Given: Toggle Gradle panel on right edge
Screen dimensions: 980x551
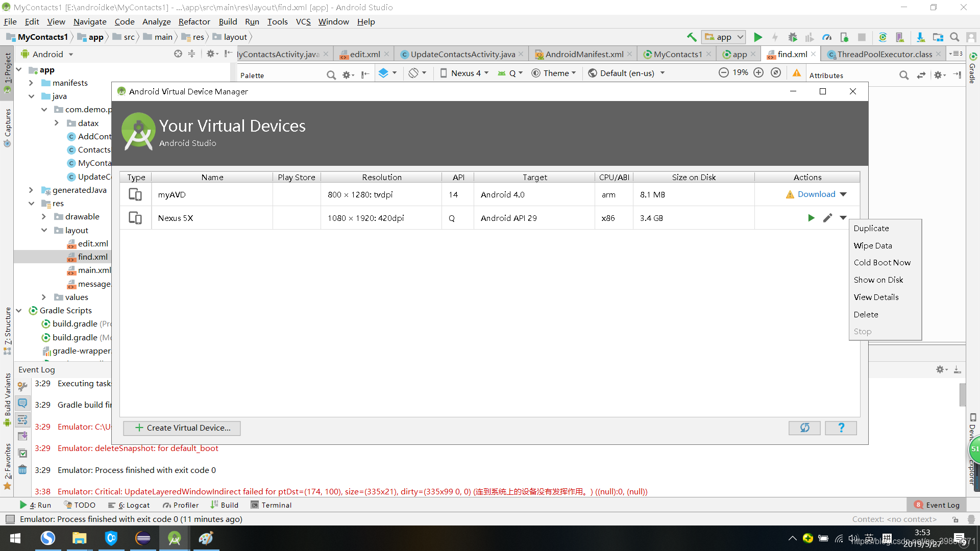Looking at the screenshot, I should tap(973, 68).
